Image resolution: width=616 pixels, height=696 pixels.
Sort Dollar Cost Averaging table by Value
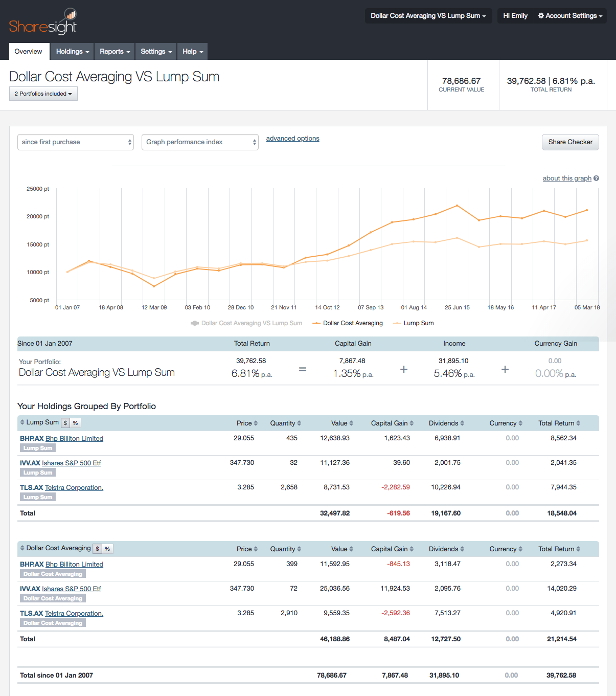point(342,549)
